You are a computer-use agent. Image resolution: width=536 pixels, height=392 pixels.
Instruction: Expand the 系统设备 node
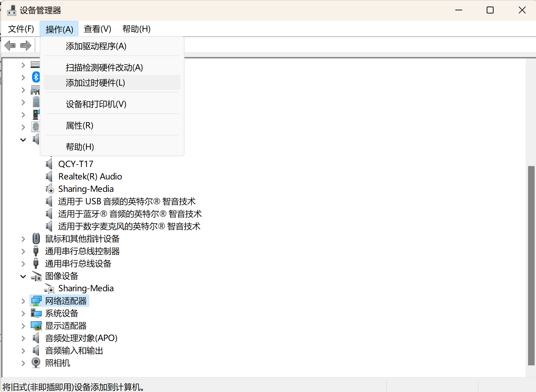23,313
